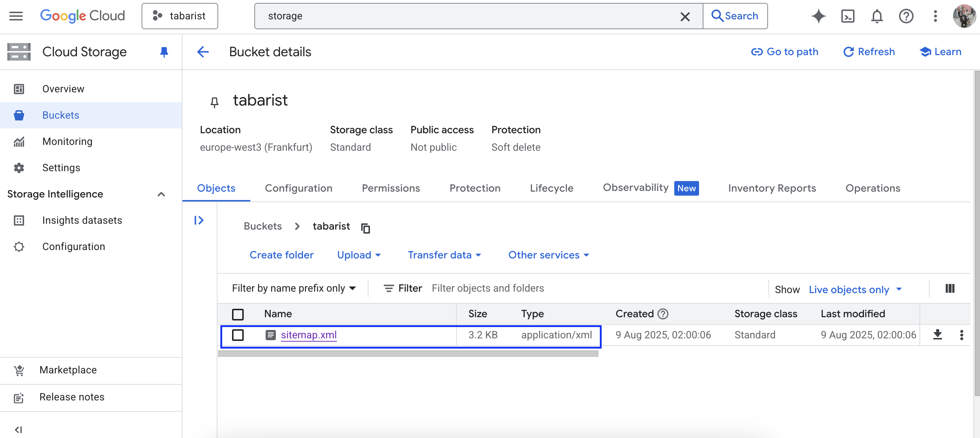The height and width of the screenshot is (438, 980).
Task: Open Marketplace
Action: (91, 370)
